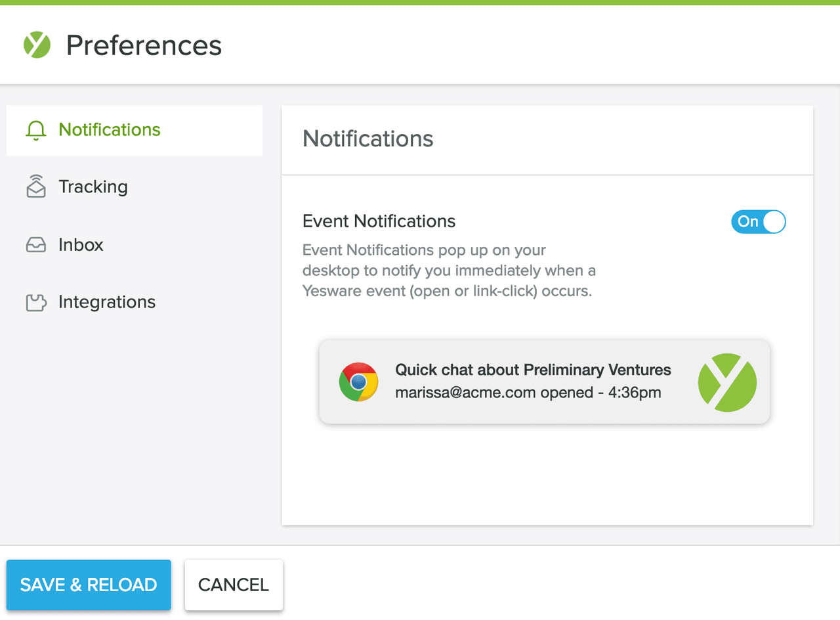Open the Notifications sidebar section
Image resolution: width=840 pixels, height=620 pixels.
109,130
